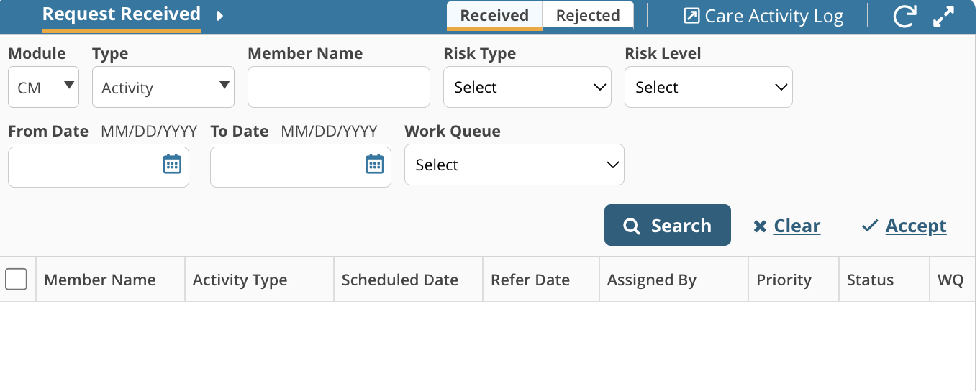
Task: Expand the Risk Level dropdown
Action: 709,87
